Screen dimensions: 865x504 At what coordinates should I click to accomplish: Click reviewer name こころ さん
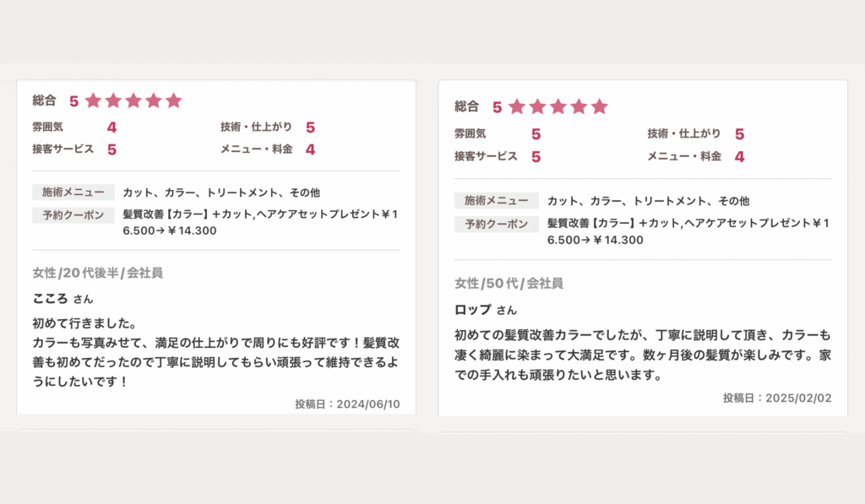coord(63,298)
